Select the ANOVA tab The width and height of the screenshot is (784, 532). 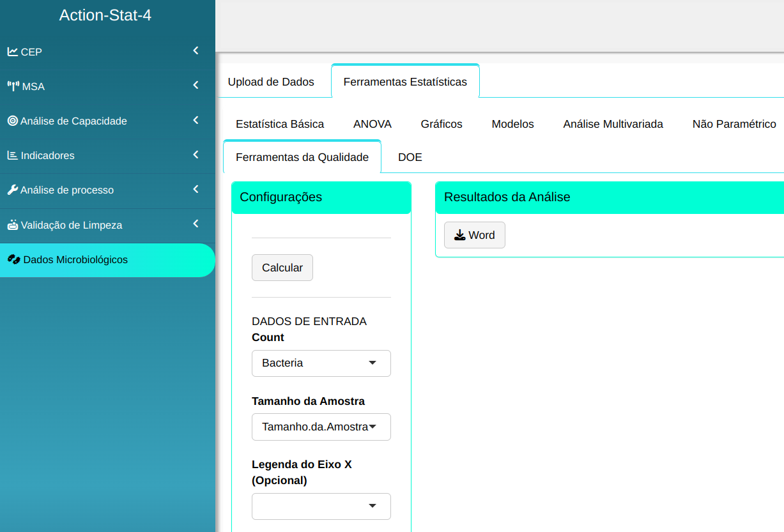coord(372,124)
